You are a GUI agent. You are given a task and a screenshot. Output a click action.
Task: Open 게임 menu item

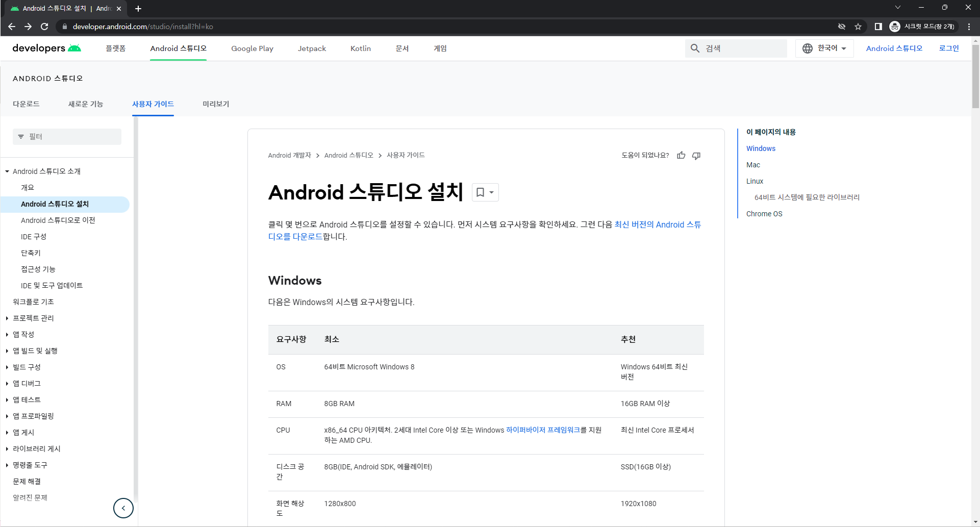[x=440, y=48]
